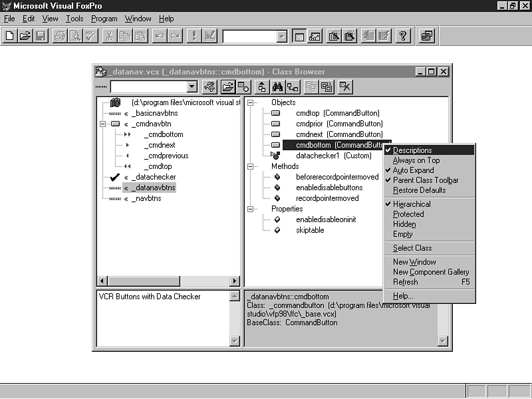
Task: Click the Cut scissors toolbar icon
Action: pyautogui.click(x=110, y=36)
